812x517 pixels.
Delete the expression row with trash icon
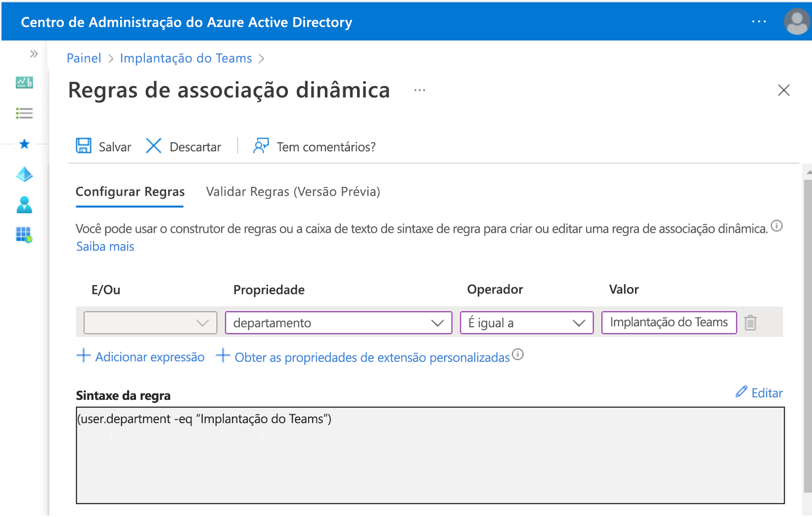pos(750,323)
